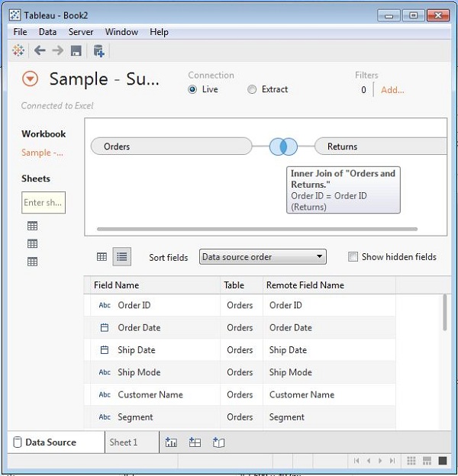Select the Order ID field name

click(x=134, y=305)
